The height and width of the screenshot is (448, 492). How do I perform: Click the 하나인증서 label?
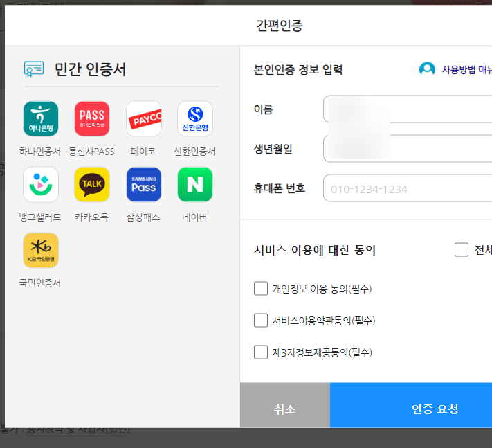click(x=40, y=152)
